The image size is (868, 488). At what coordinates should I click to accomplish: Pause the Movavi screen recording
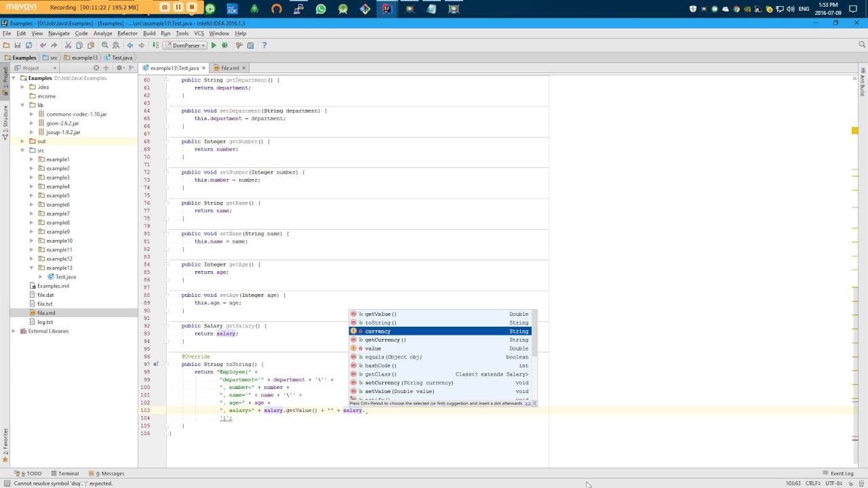[x=178, y=7]
